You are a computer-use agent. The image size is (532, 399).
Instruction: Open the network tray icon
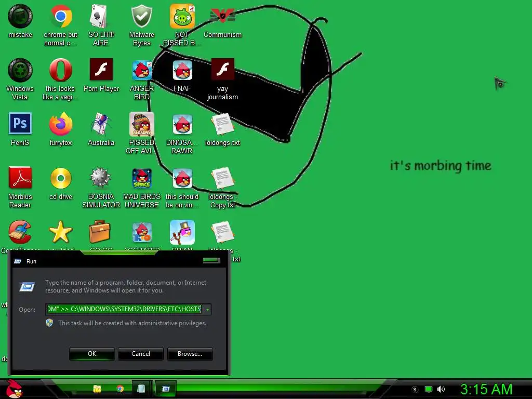point(429,389)
